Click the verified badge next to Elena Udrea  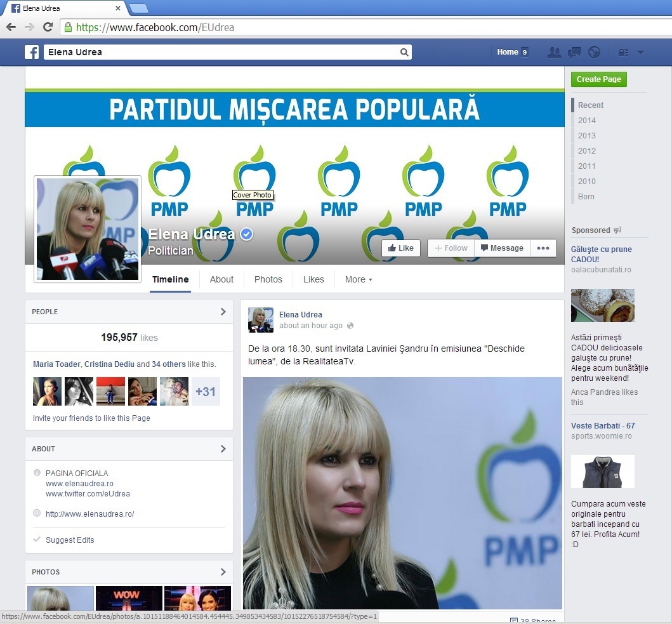246,234
